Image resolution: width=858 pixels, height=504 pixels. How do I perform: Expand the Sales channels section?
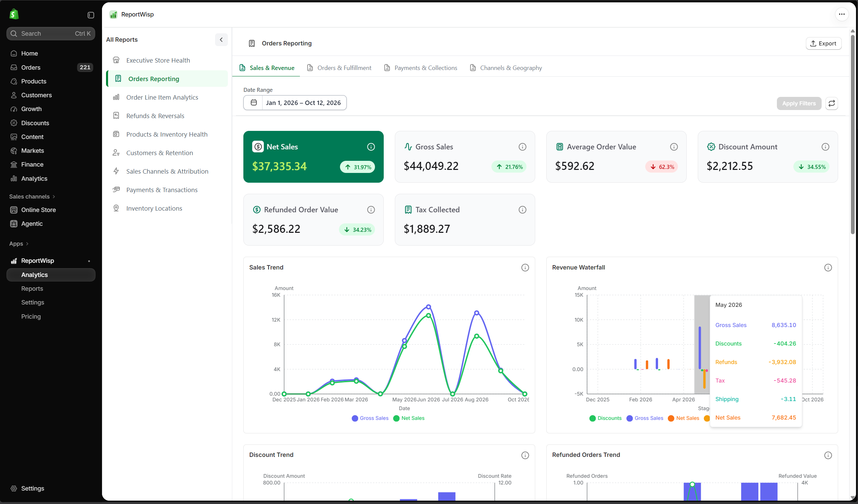32,196
